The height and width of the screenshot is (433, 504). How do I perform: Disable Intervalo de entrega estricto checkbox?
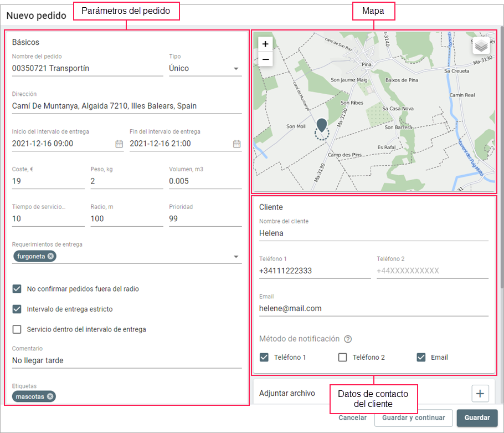[x=17, y=309]
